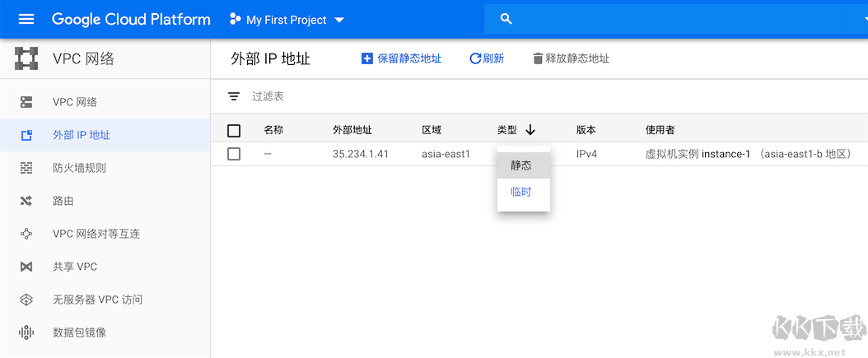This screenshot has height=358, width=868.
Task: Click the IPv4 version cell
Action: (x=587, y=155)
